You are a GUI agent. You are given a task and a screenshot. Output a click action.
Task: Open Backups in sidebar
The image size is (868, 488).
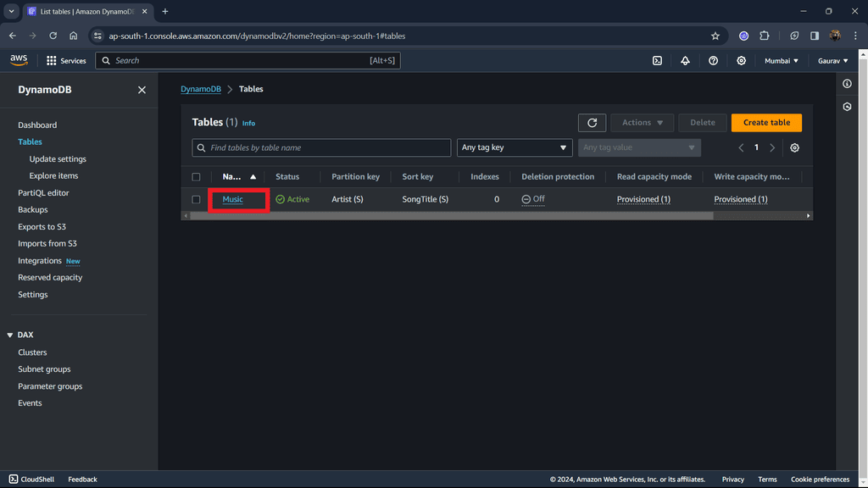pyautogui.click(x=33, y=210)
